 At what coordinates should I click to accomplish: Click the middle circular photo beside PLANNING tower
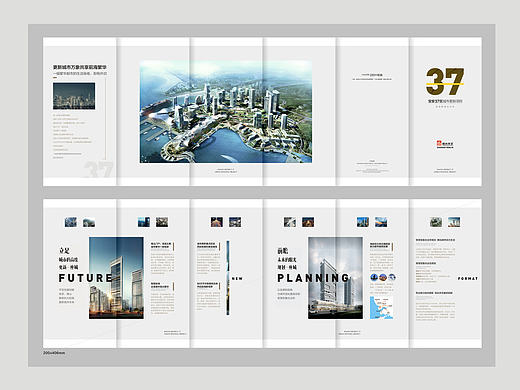point(383,277)
